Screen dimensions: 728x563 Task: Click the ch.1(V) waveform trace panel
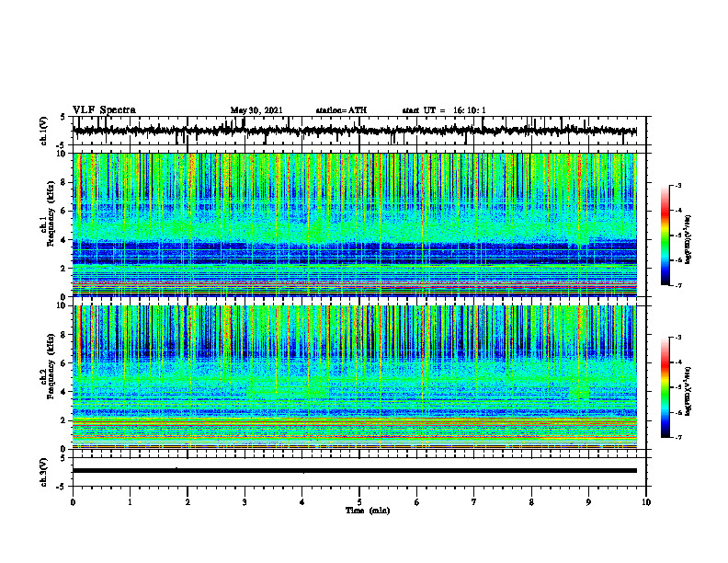(x=359, y=131)
